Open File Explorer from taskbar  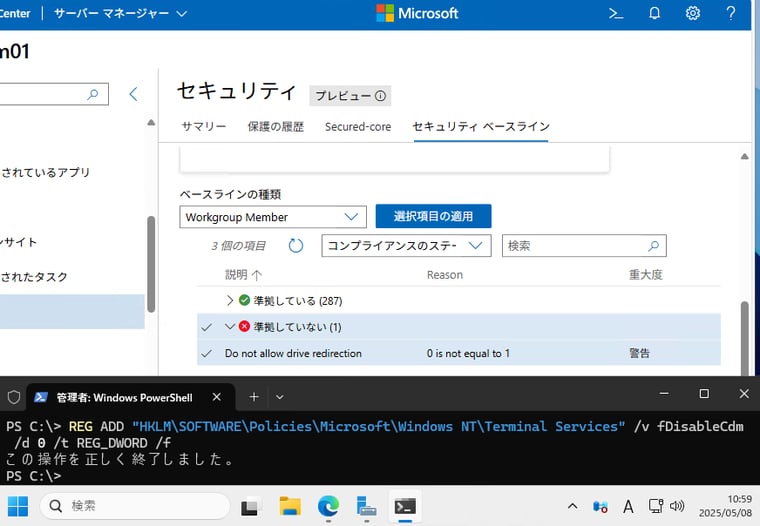click(x=290, y=507)
